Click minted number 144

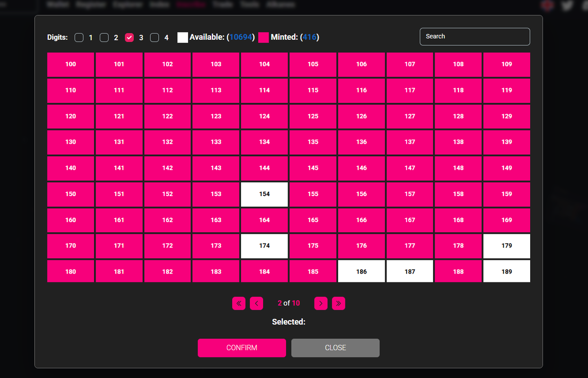(265, 168)
